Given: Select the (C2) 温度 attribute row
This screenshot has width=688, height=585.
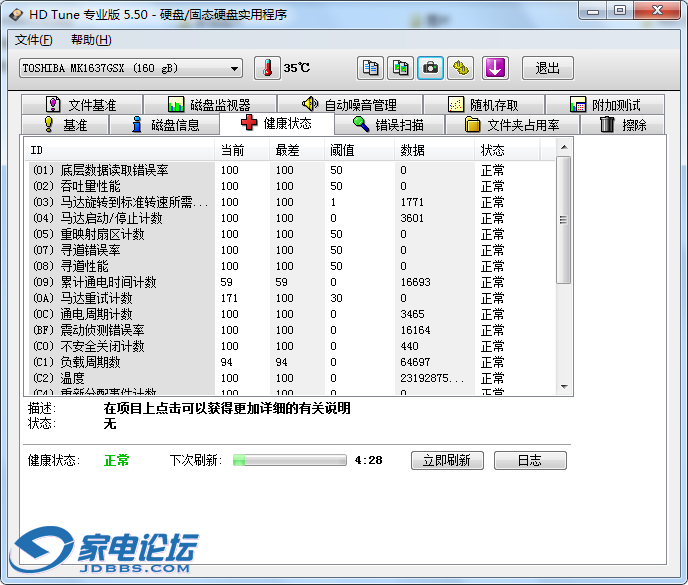Looking at the screenshot, I should point(120,379).
